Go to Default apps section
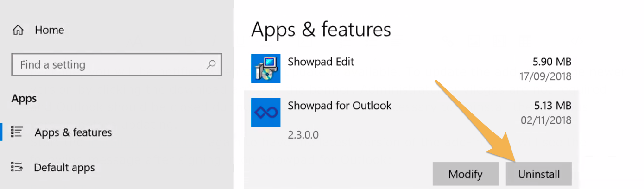This screenshot has height=189, width=644. [64, 167]
